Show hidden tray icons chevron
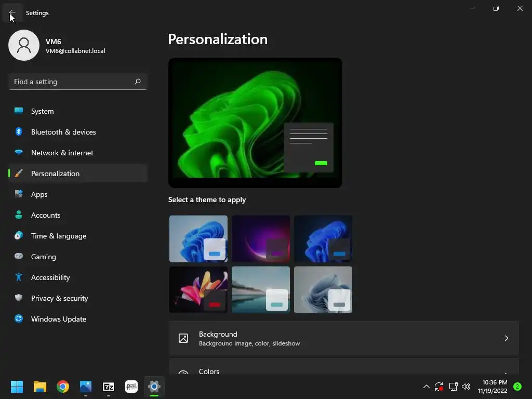 click(427, 387)
